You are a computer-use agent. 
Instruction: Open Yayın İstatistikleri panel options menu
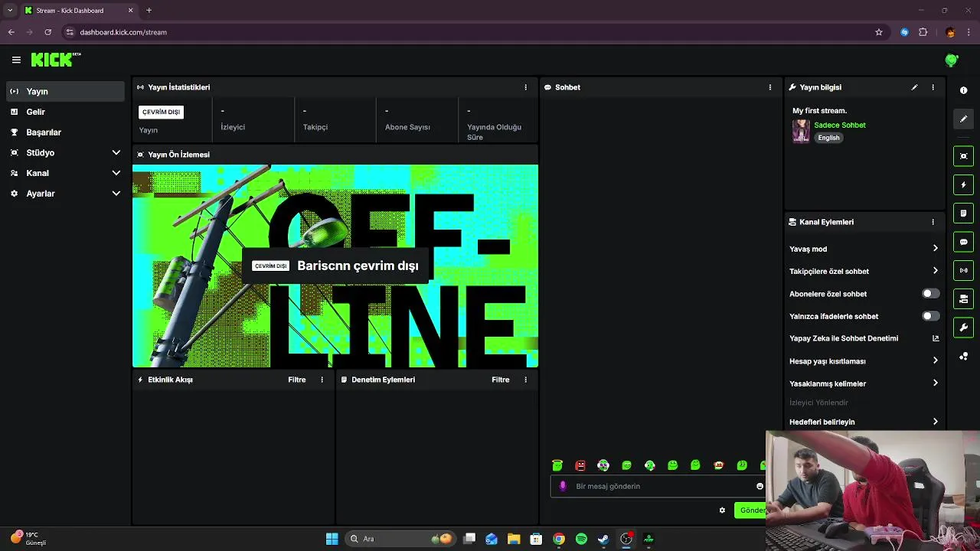tap(525, 87)
